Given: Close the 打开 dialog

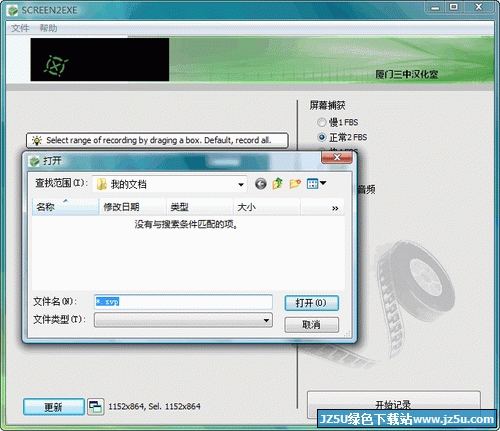Looking at the screenshot, I should (337, 157).
